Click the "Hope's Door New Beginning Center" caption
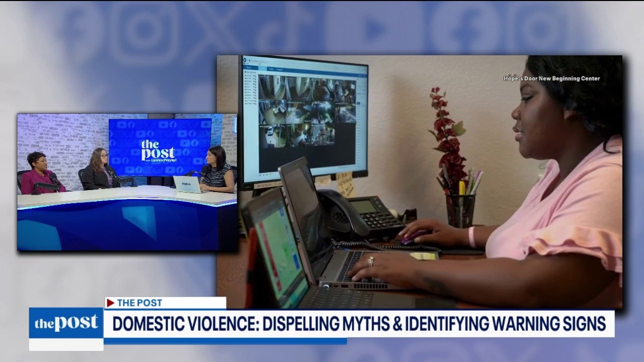This screenshot has height=362, width=644. pyautogui.click(x=552, y=78)
